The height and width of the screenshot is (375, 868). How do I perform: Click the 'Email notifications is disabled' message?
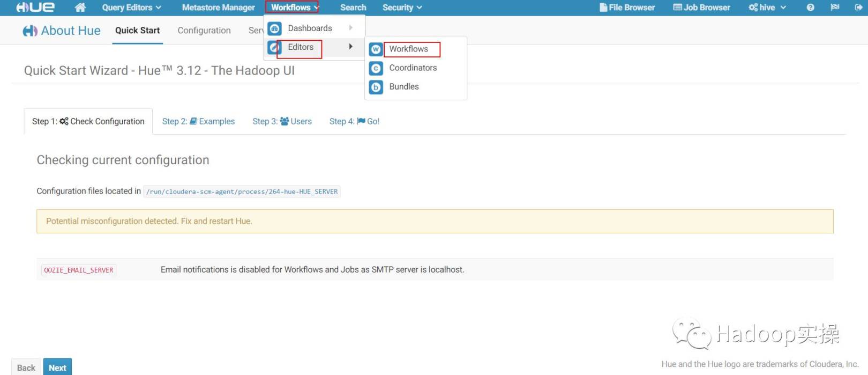coord(312,269)
